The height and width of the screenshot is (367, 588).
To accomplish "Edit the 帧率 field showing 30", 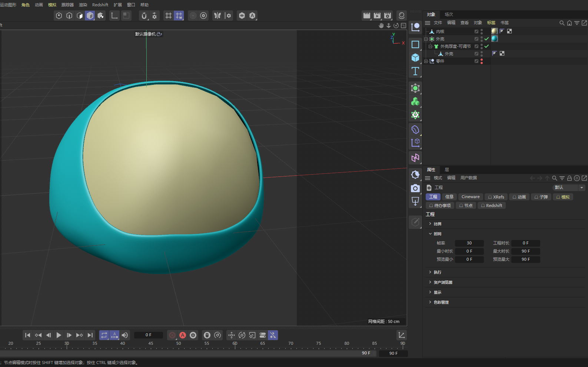I will coord(469,243).
